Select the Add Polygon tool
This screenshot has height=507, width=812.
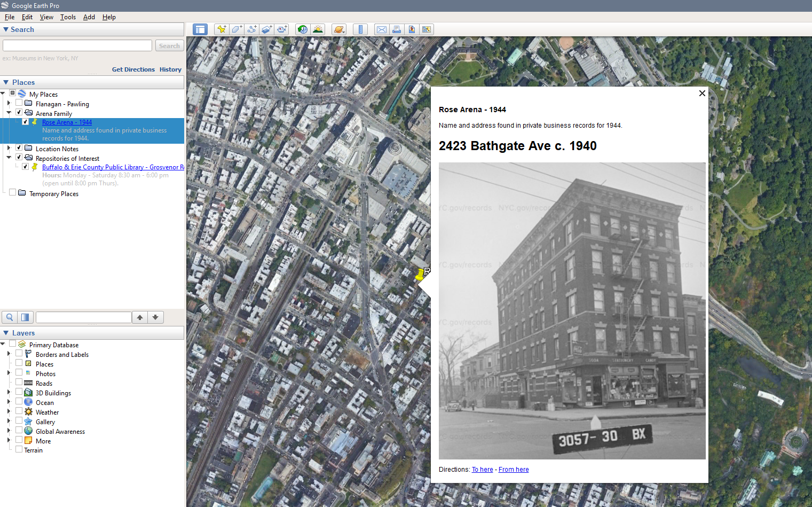[x=236, y=29]
